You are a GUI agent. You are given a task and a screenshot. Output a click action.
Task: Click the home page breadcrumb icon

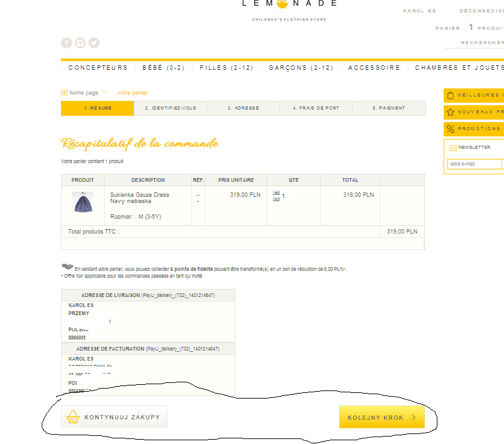pos(64,93)
